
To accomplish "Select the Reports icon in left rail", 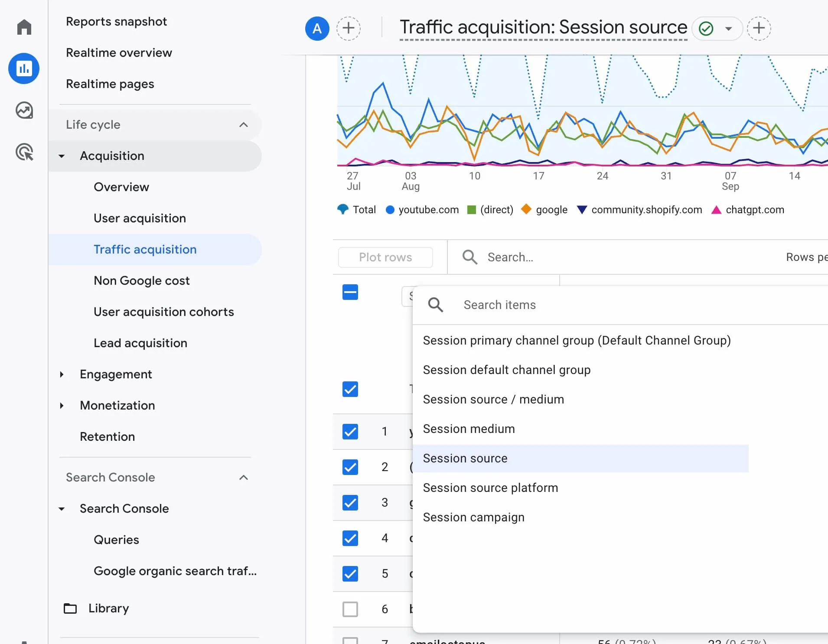I will 24,68.
